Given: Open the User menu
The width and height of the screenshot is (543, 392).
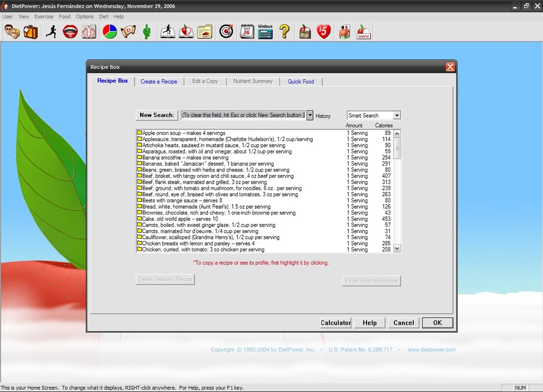Looking at the screenshot, I should (8, 17).
